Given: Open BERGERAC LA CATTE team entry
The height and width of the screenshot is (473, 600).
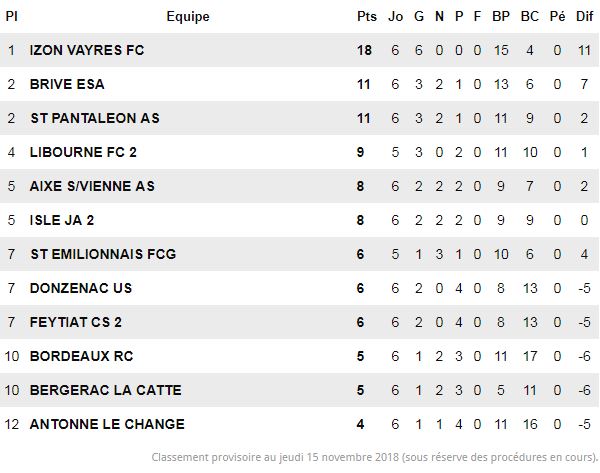Looking at the screenshot, I should (106, 390).
